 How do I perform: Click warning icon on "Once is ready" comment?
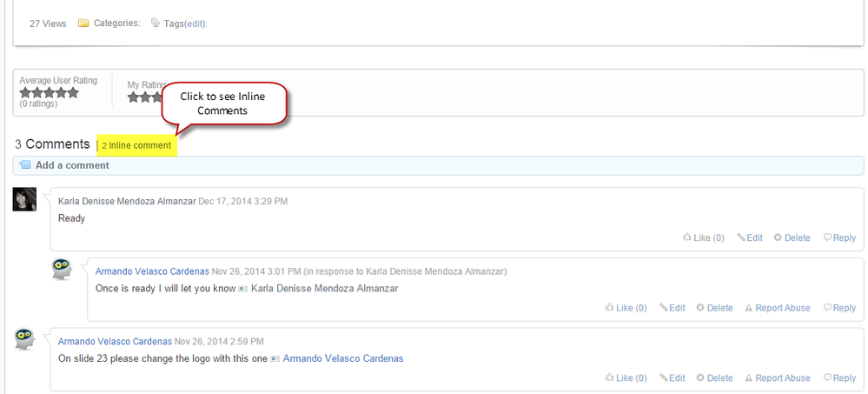coord(749,308)
